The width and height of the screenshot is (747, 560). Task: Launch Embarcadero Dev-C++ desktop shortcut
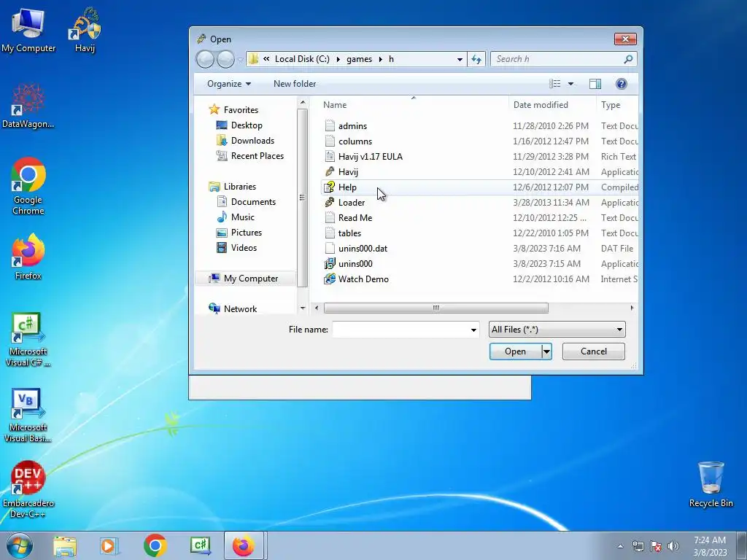pyautogui.click(x=28, y=489)
